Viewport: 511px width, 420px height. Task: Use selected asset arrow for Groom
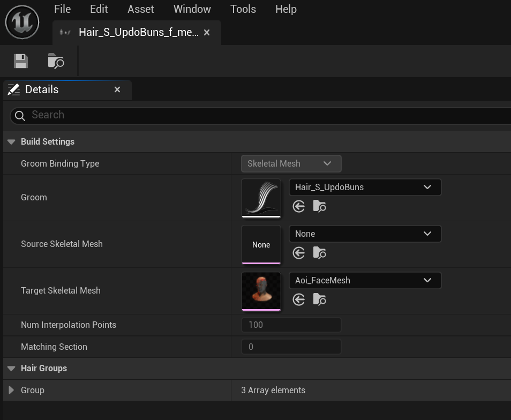[298, 206]
